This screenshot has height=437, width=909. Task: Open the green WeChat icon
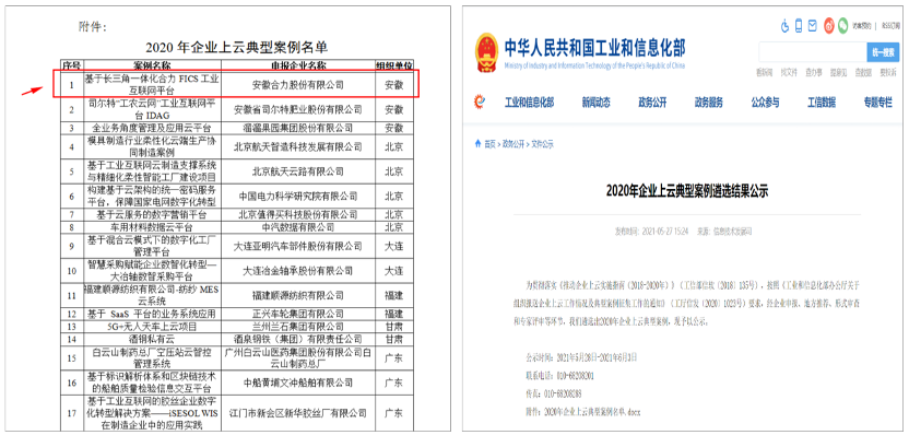(x=842, y=26)
